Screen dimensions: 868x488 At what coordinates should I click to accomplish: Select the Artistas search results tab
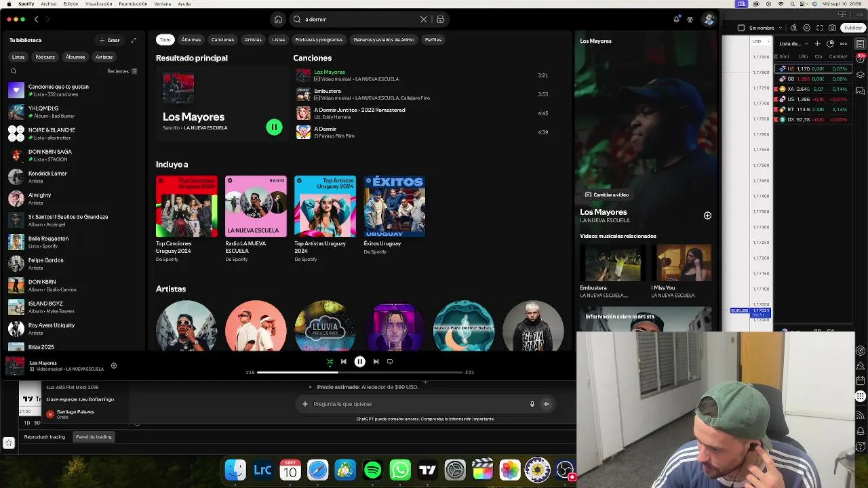pyautogui.click(x=253, y=39)
